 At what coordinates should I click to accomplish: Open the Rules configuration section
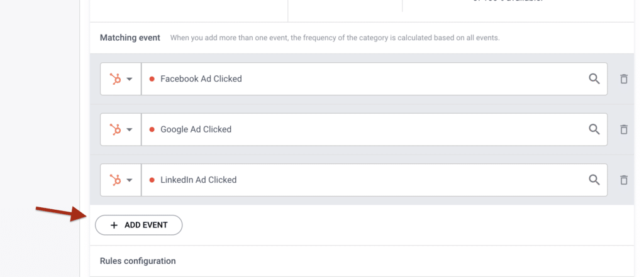[x=138, y=261]
